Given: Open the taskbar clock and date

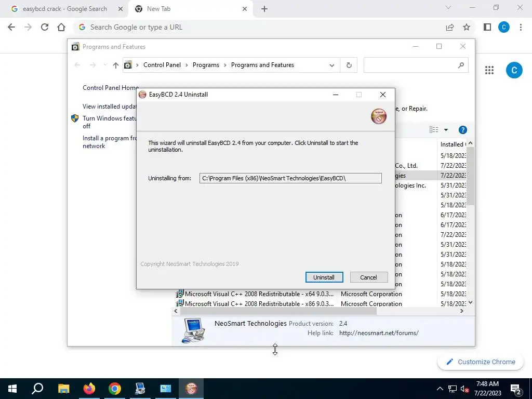Looking at the screenshot, I should click(x=487, y=389).
